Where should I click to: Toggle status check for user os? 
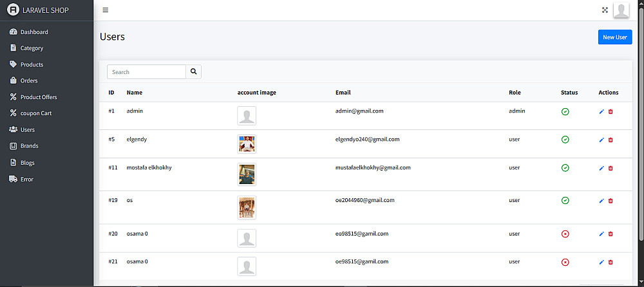tap(565, 201)
